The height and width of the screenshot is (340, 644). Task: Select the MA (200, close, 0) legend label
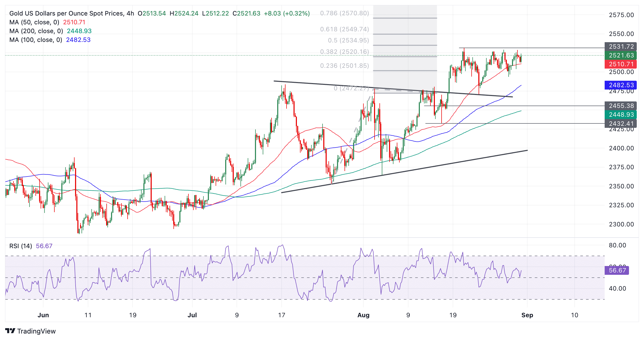(x=36, y=31)
